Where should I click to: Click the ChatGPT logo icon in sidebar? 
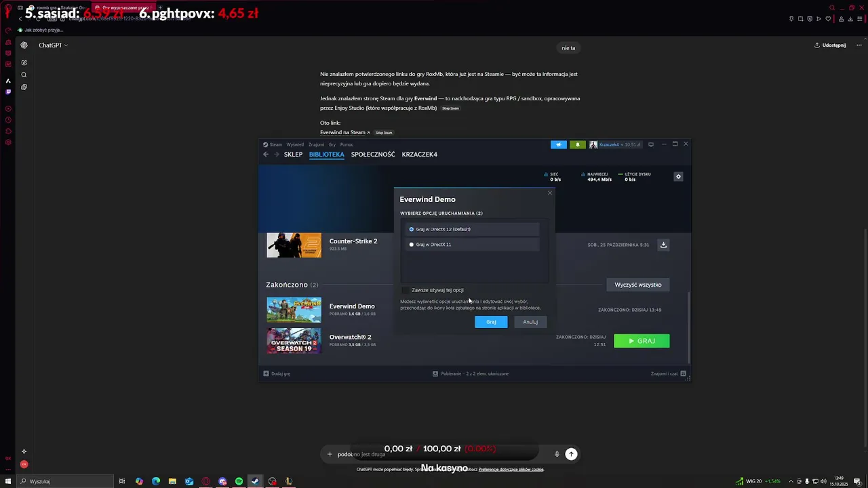point(24,45)
